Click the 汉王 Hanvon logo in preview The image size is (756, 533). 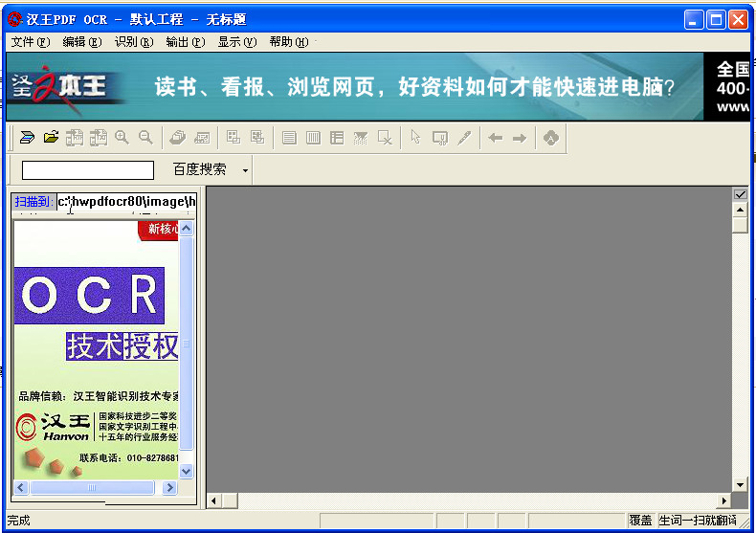pyautogui.click(x=53, y=427)
